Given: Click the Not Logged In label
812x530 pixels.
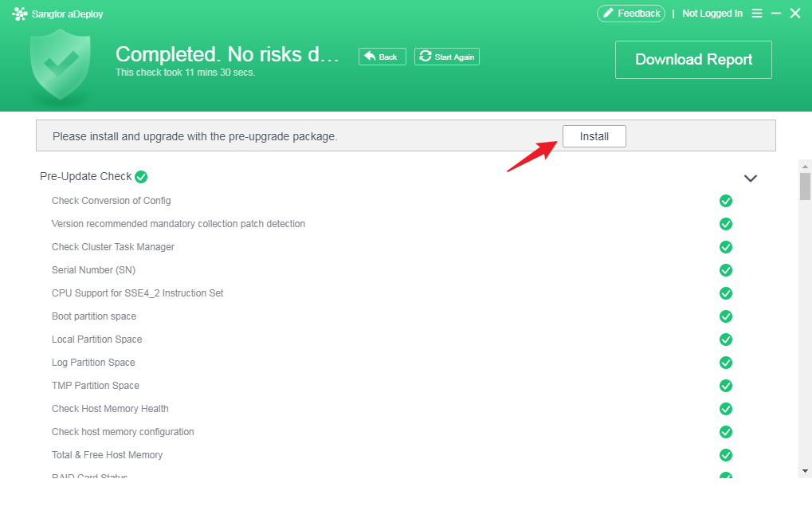Looking at the screenshot, I should click(x=712, y=13).
